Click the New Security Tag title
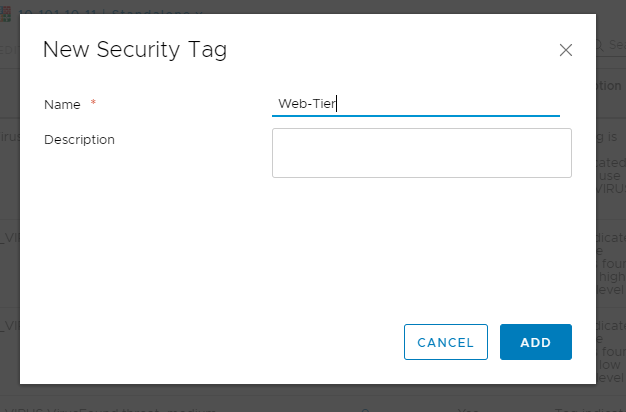626x412 pixels. pyautogui.click(x=135, y=50)
